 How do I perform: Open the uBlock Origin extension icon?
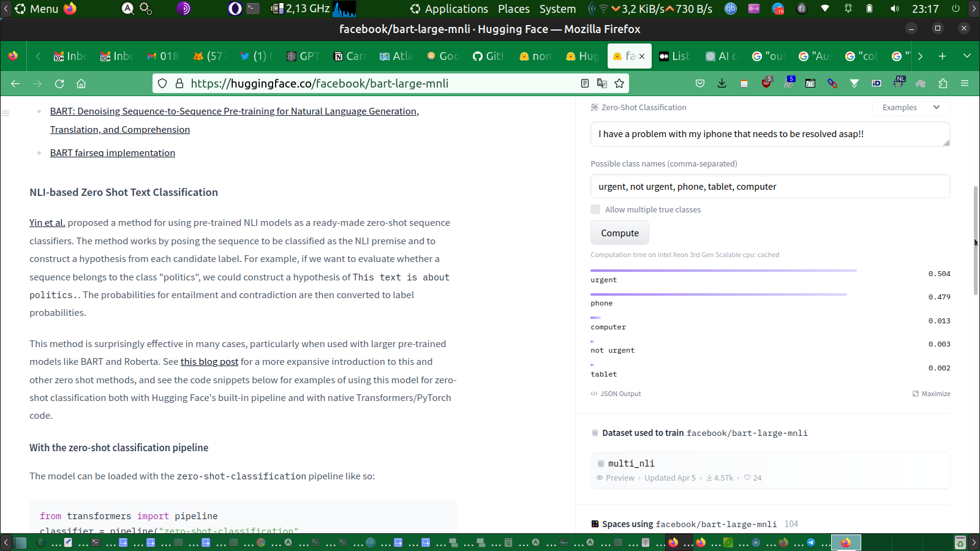766,83
